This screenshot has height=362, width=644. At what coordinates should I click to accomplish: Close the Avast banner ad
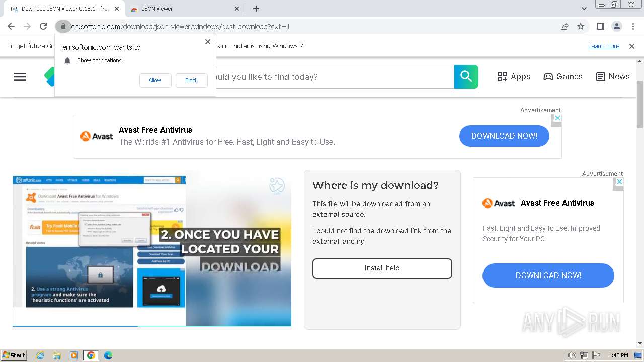pos(557,118)
